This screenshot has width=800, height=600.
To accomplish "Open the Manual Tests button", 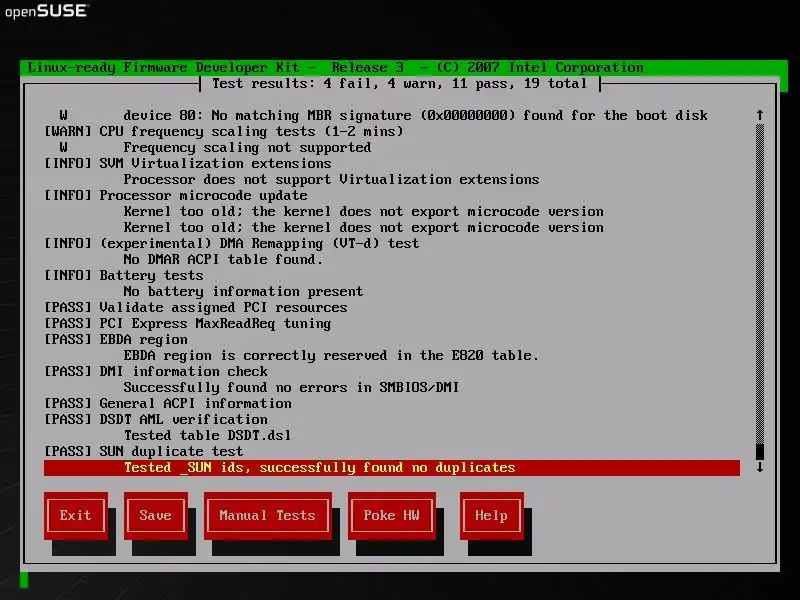I will [267, 515].
